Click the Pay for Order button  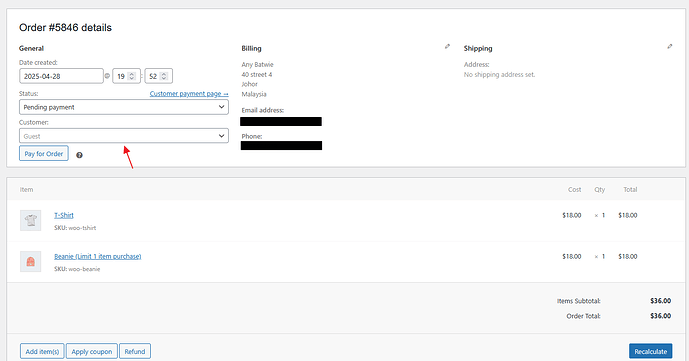click(44, 153)
